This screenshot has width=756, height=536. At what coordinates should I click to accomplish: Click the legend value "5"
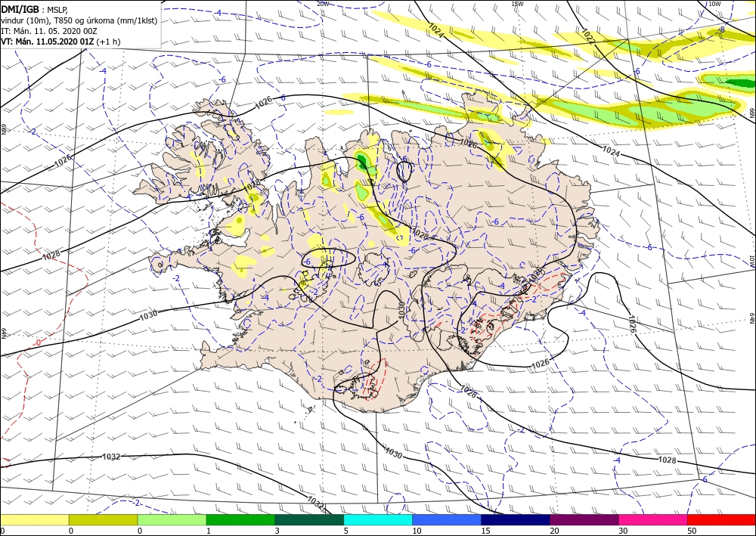pos(346,531)
